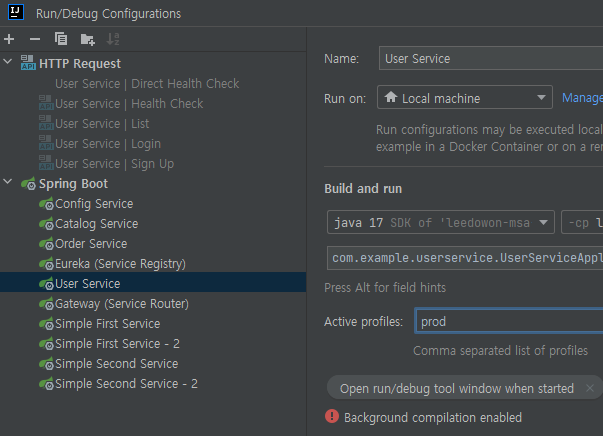Click the Manage targets link
The width and height of the screenshot is (603, 436).
[582, 98]
